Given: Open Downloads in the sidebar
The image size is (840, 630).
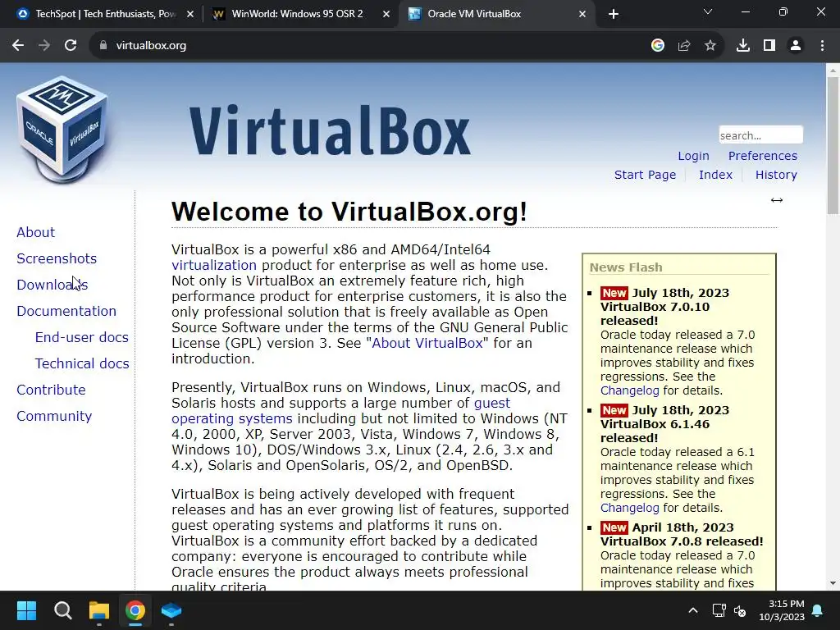Looking at the screenshot, I should coord(52,285).
